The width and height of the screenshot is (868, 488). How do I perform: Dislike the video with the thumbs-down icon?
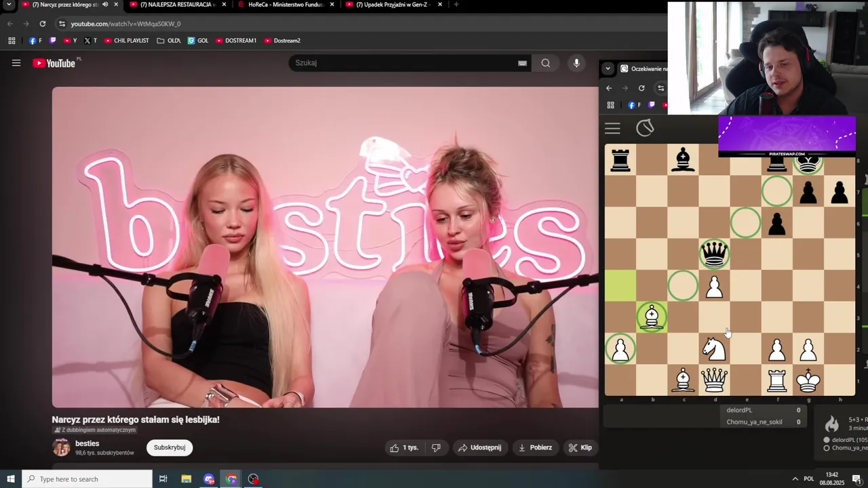coord(437,447)
